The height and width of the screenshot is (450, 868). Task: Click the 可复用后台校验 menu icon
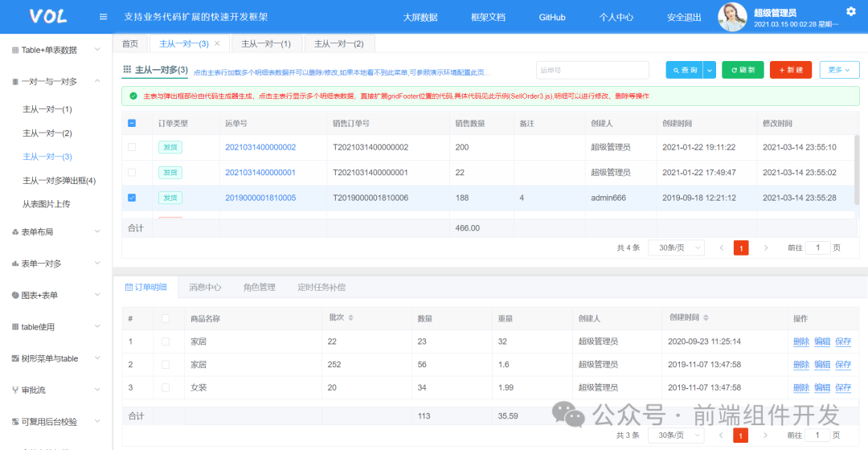(15, 422)
